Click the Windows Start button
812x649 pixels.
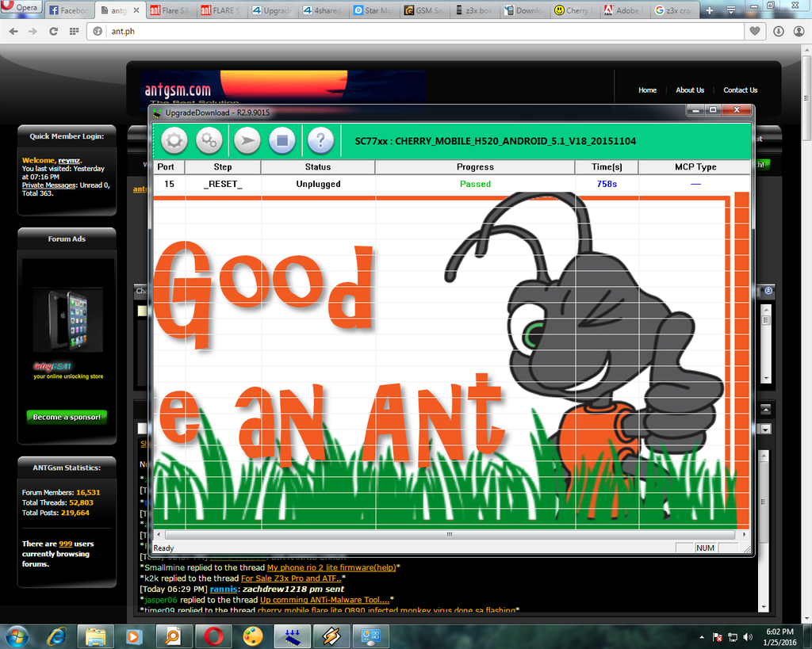pyautogui.click(x=17, y=636)
